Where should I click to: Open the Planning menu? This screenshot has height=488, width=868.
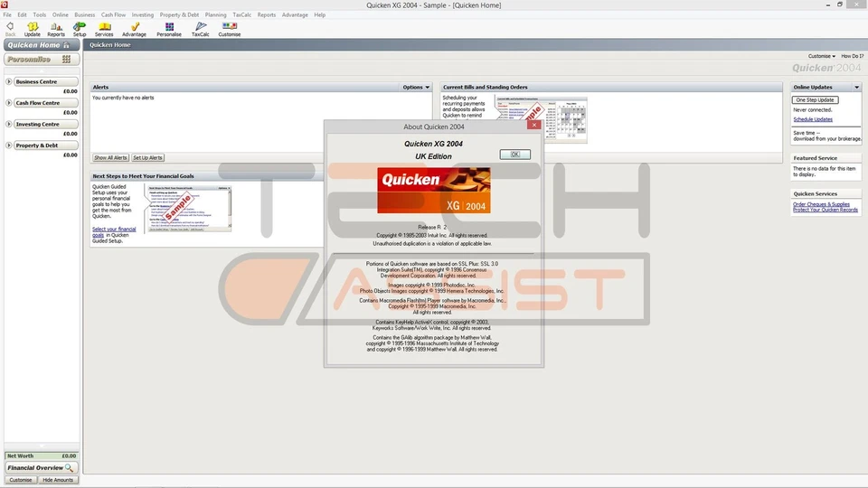click(215, 15)
